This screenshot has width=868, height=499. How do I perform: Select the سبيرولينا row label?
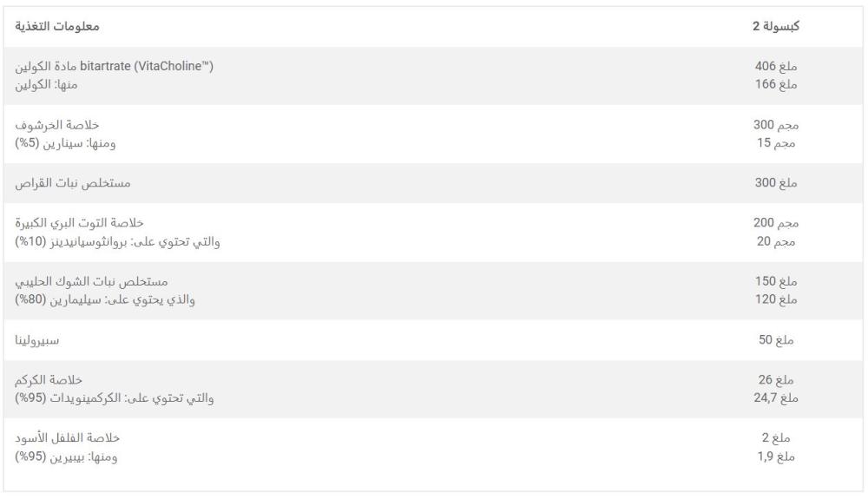(x=36, y=339)
